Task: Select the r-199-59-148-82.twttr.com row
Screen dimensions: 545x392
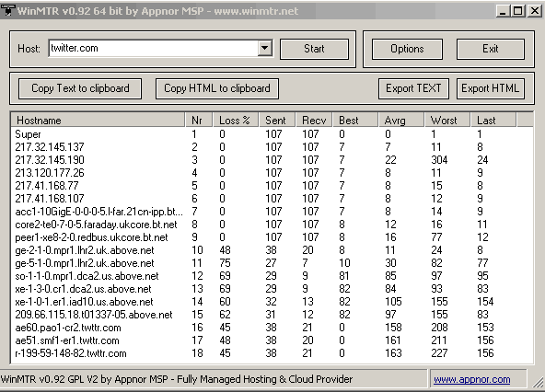Action: click(272, 353)
